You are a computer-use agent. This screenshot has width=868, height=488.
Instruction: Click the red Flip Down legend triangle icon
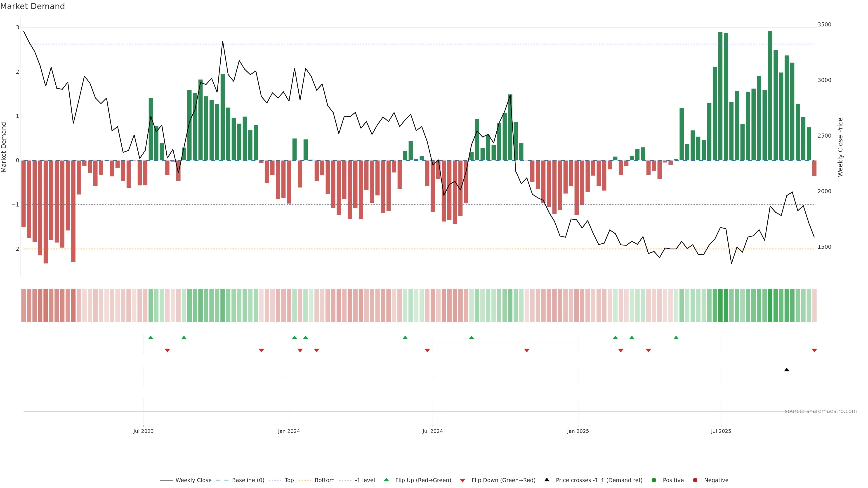click(x=463, y=480)
